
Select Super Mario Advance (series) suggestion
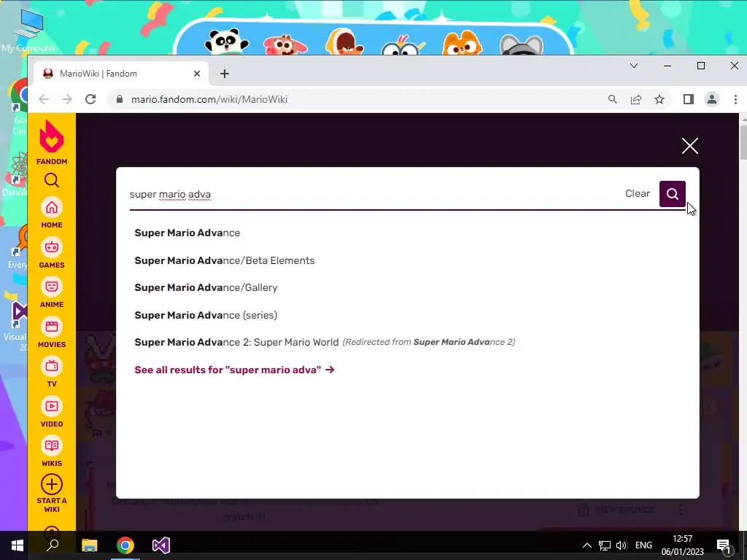click(206, 315)
